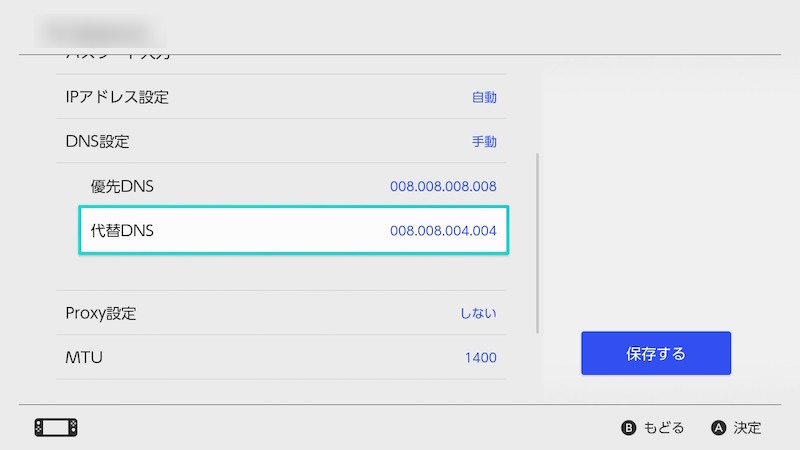Edit the 1400 MTU value
800x450 pixels.
point(480,357)
